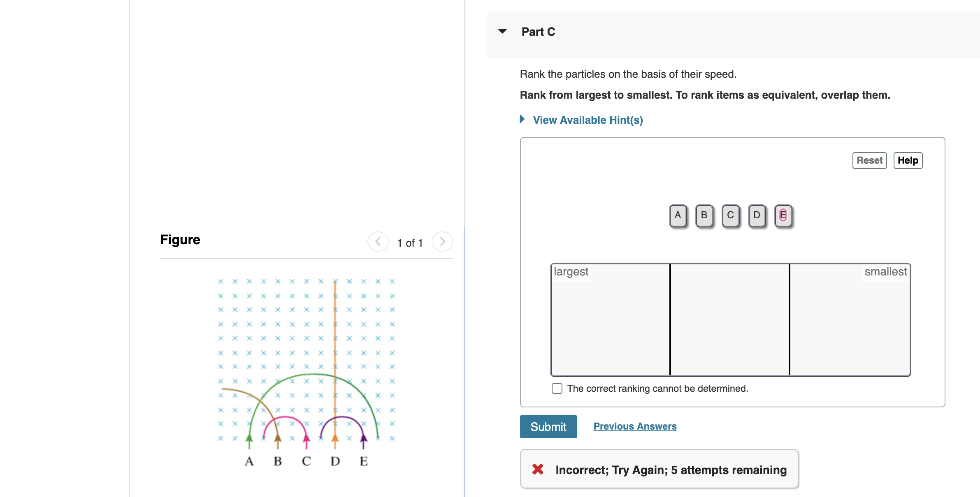Expand View Available Hint(s)
Screen dimensions: 980x497
588,120
